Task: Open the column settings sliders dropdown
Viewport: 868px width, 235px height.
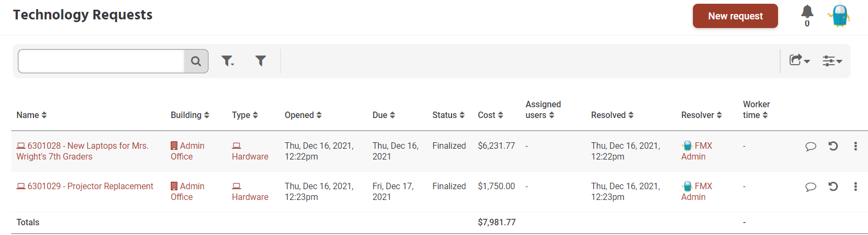Action: tap(832, 61)
